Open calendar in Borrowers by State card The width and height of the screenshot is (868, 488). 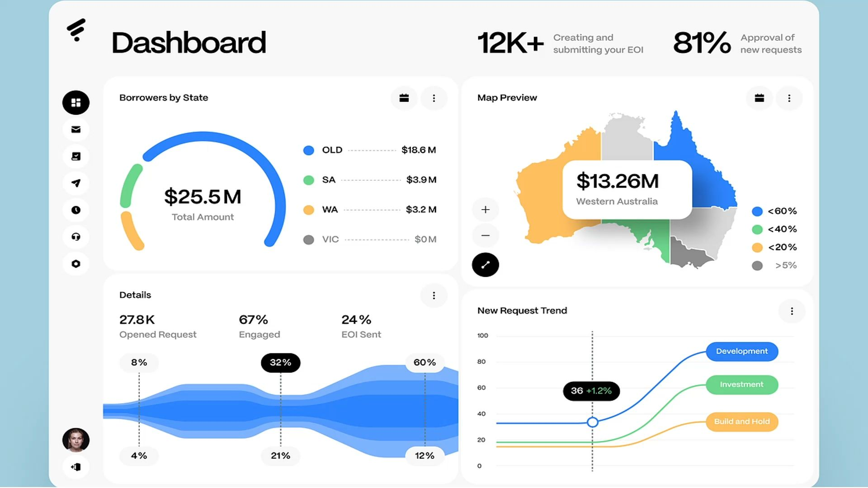pyautogui.click(x=404, y=98)
